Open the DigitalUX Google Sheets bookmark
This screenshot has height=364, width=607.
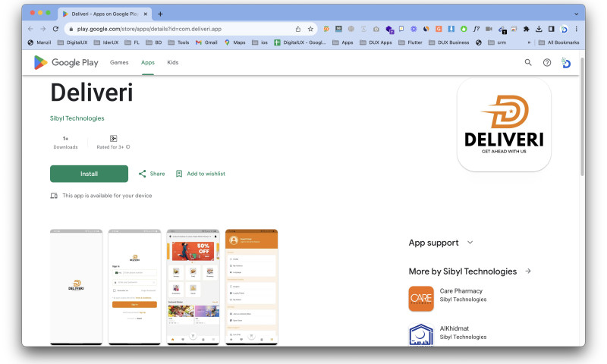click(300, 42)
